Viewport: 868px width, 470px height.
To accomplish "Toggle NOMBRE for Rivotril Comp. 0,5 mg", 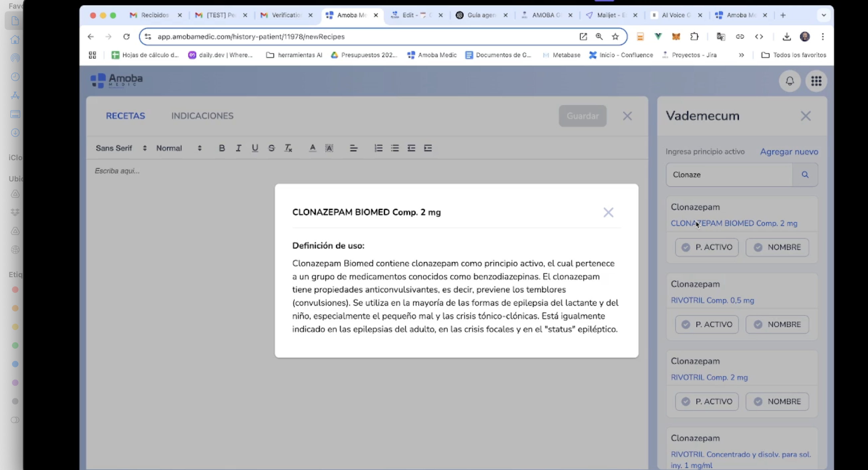I will (777, 324).
